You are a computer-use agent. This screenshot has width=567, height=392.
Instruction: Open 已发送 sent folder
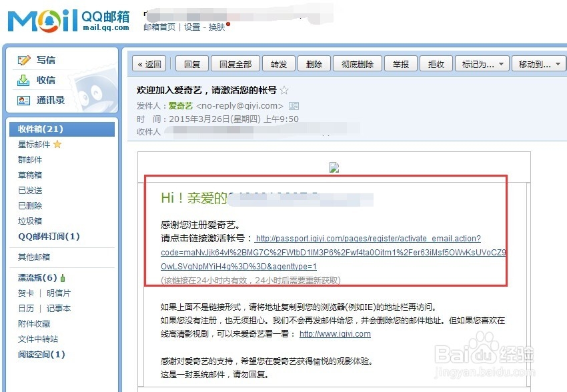click(x=30, y=191)
